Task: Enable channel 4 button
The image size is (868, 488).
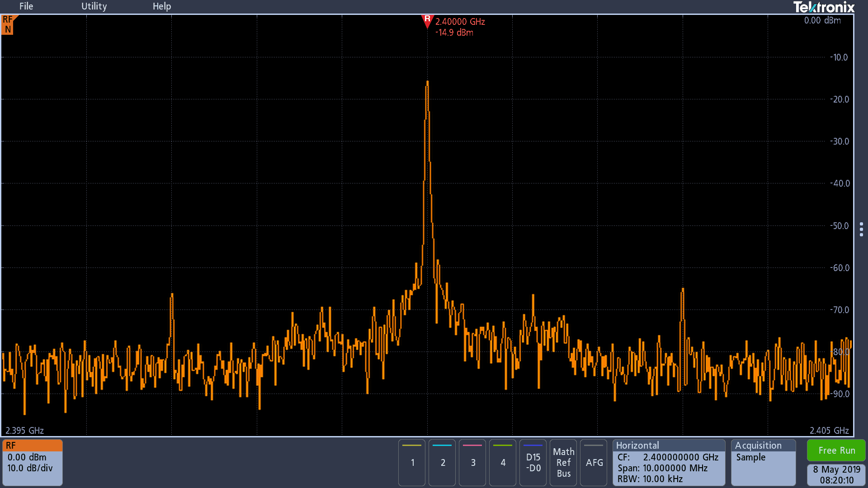Action: (503, 462)
